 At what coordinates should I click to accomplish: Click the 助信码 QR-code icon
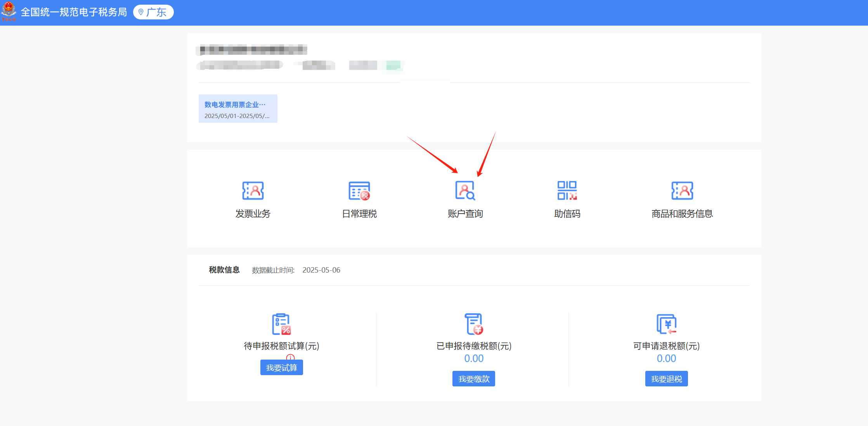(x=567, y=190)
